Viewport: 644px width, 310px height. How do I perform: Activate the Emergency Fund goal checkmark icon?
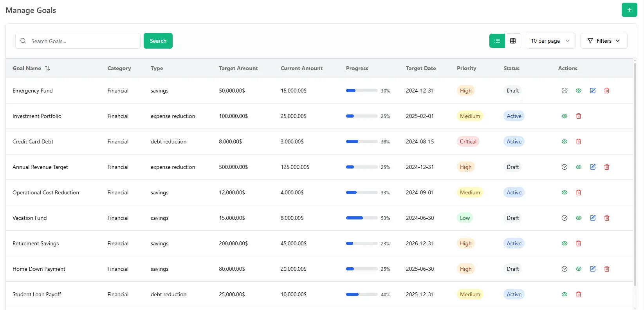click(565, 91)
